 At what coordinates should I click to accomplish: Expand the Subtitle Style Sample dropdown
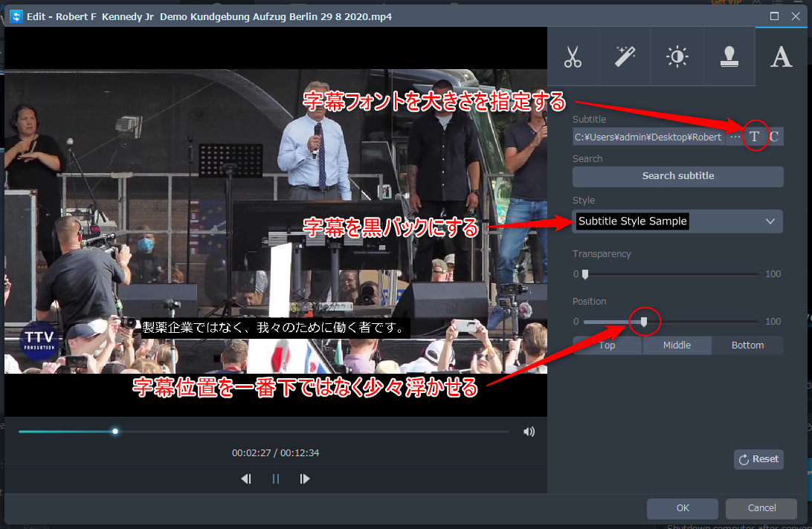770,221
